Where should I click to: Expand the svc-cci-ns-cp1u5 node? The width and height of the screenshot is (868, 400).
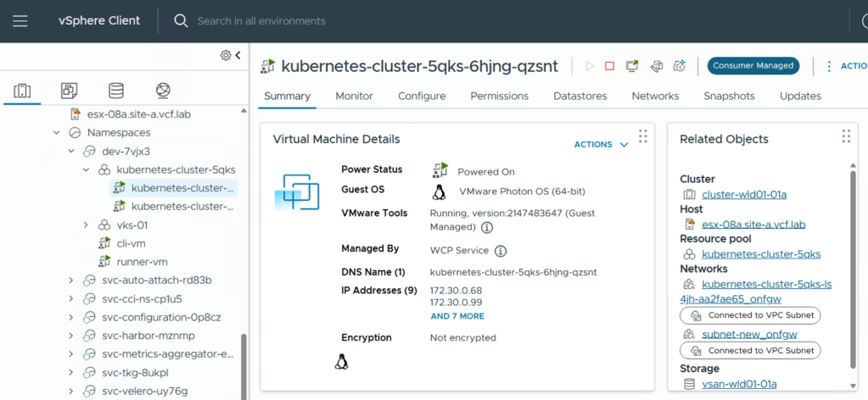point(71,299)
